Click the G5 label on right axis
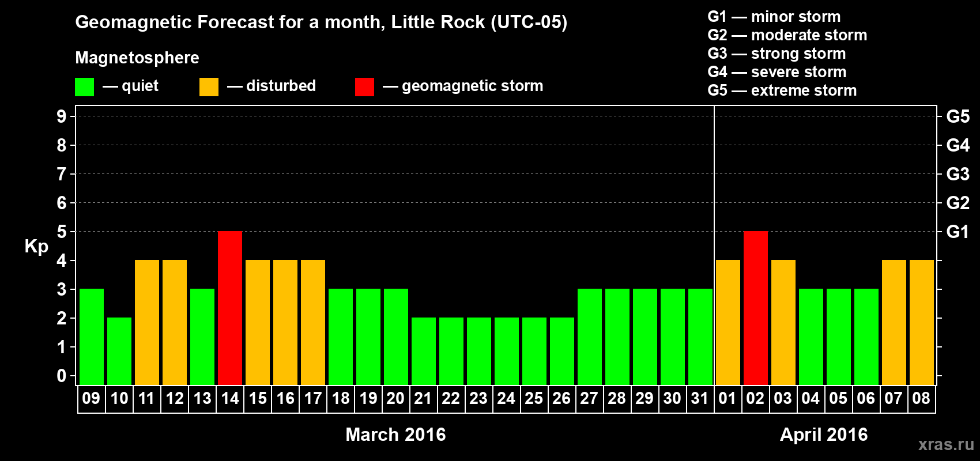 tap(958, 116)
